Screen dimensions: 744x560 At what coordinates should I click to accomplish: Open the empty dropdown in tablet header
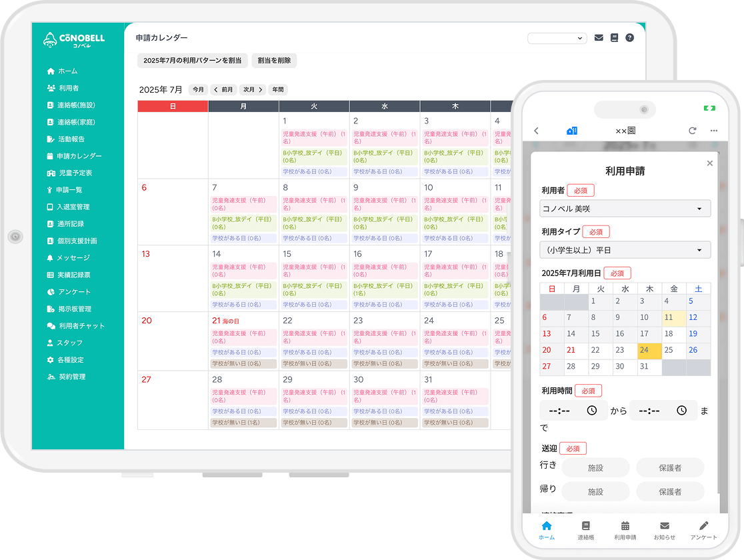557,39
